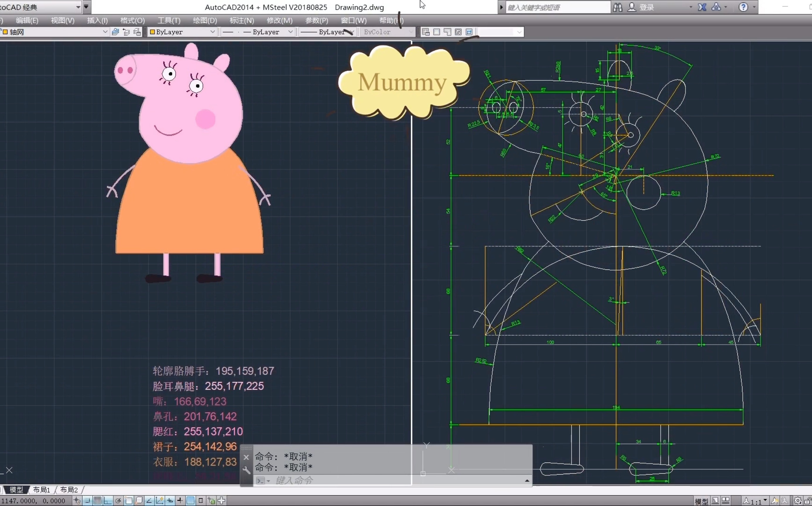Toggle Snap Mode in status bar

87,501
